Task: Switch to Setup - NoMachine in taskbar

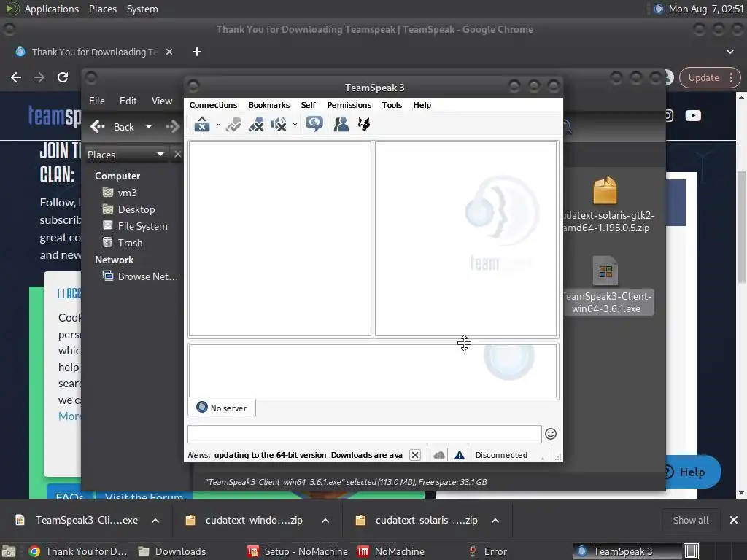Action: coord(298,551)
